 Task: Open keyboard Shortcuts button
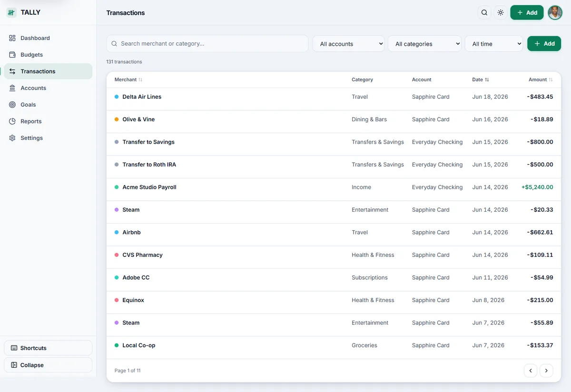click(48, 348)
